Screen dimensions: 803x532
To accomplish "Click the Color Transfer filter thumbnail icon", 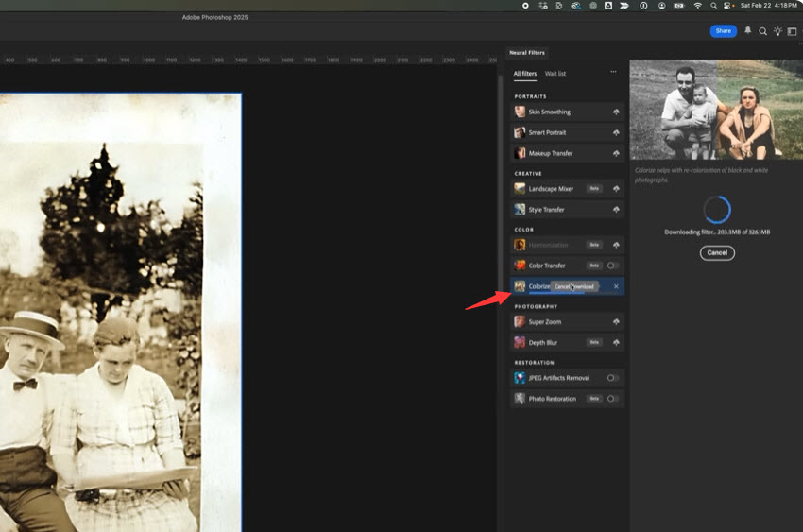I will tap(520, 266).
